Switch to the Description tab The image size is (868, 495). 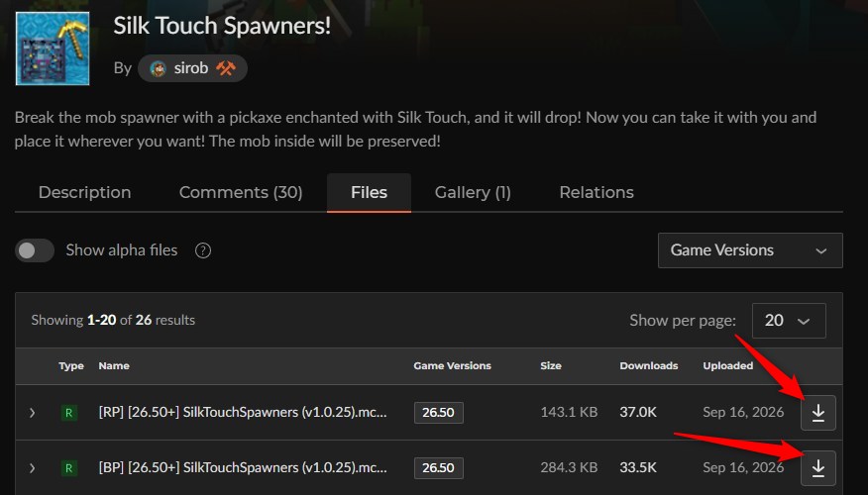click(84, 192)
